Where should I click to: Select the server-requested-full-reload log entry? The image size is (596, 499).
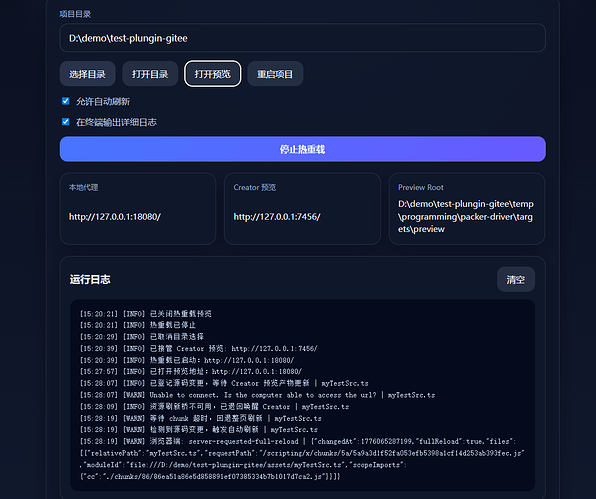[x=302, y=459]
